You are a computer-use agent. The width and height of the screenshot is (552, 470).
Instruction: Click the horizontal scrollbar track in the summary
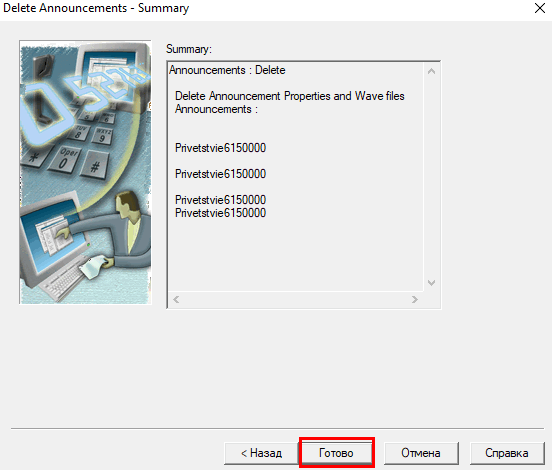296,300
